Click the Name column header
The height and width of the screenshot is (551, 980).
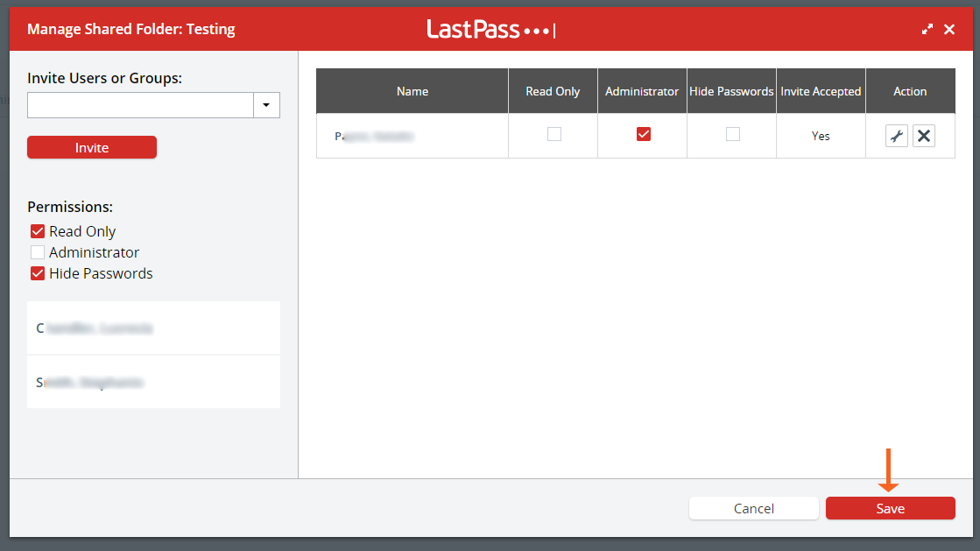[412, 91]
